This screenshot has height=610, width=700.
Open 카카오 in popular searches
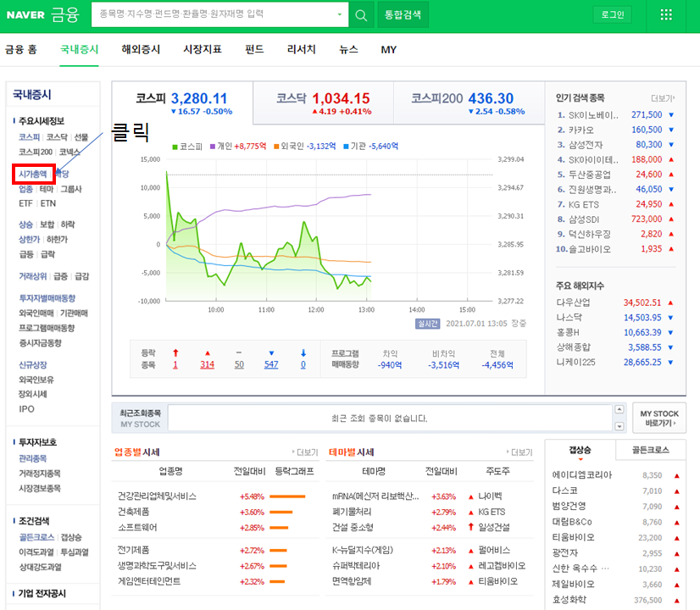coord(581,130)
